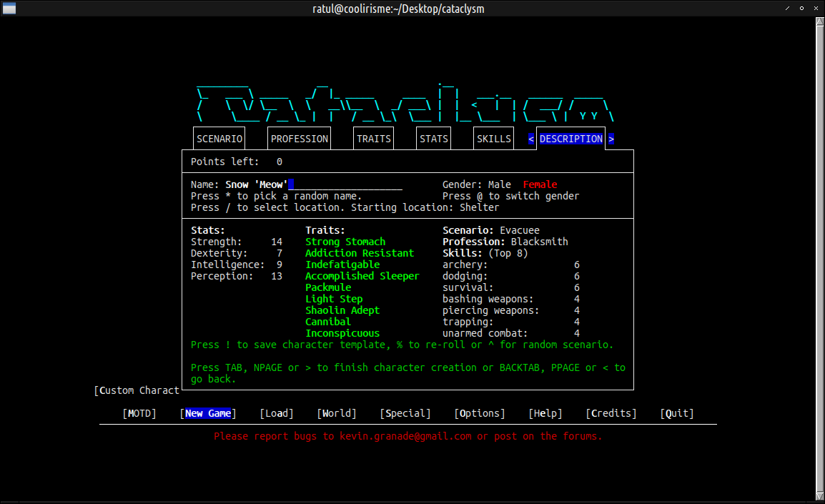
Task: Click the Shaolin Adept trait
Action: (x=342, y=310)
